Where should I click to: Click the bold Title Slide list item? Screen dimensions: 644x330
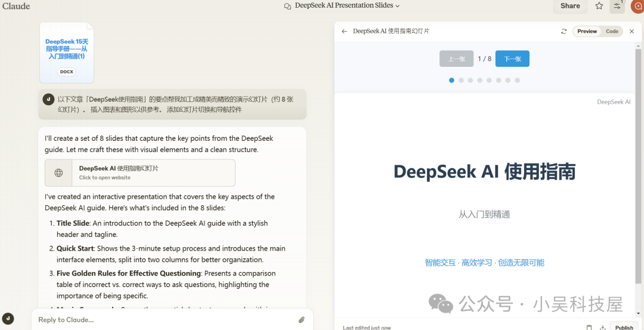point(73,224)
